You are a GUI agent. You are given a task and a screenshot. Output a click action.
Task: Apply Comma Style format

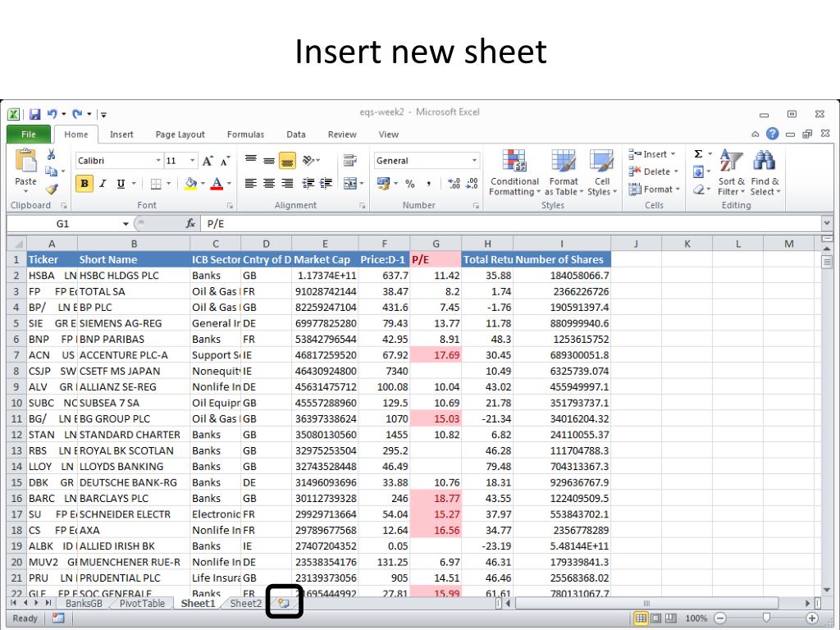pos(428,184)
